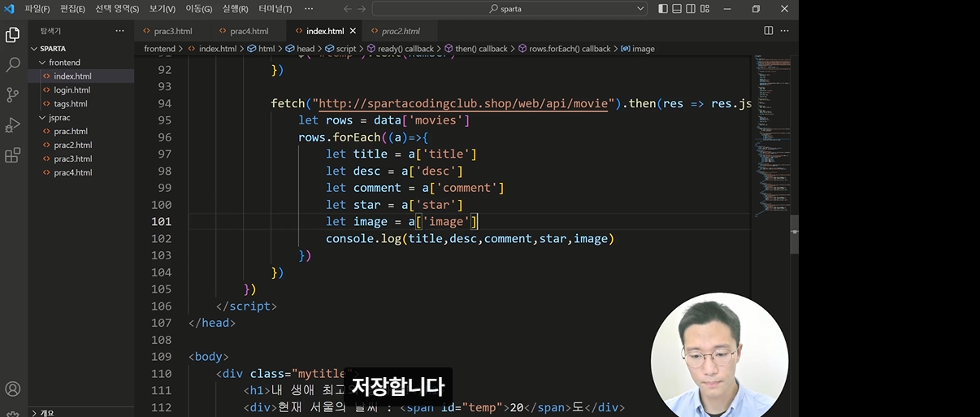Switch to the prac2.html tab
980x417 pixels.
(x=401, y=31)
